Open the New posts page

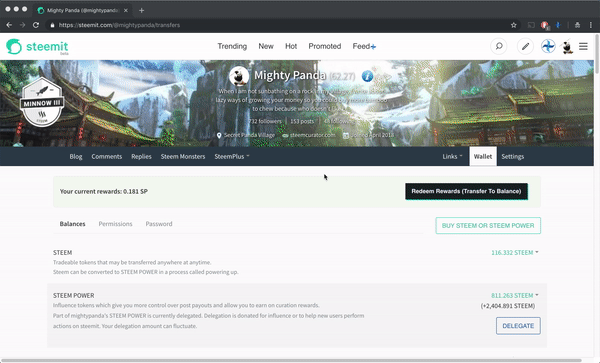(266, 46)
